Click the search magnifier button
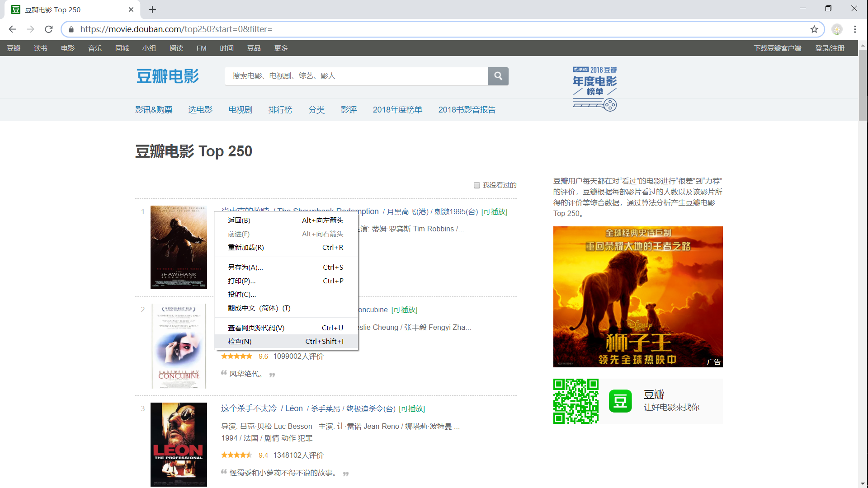 click(x=498, y=76)
